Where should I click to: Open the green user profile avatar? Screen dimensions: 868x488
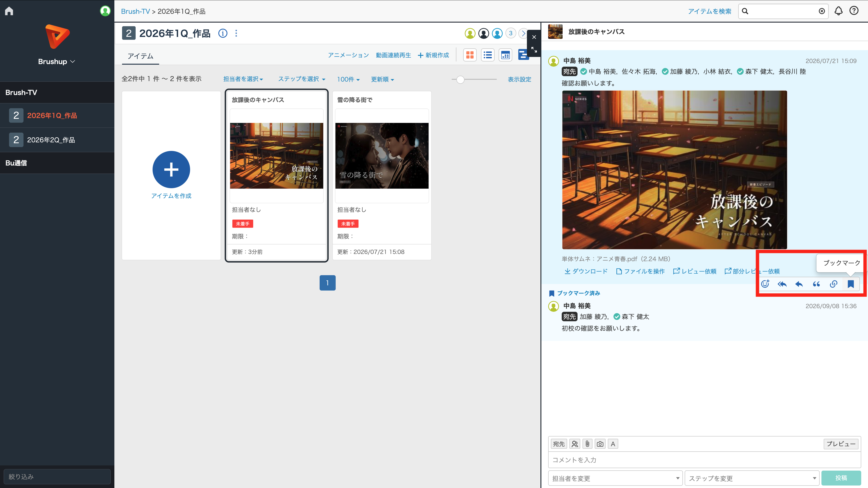105,11
